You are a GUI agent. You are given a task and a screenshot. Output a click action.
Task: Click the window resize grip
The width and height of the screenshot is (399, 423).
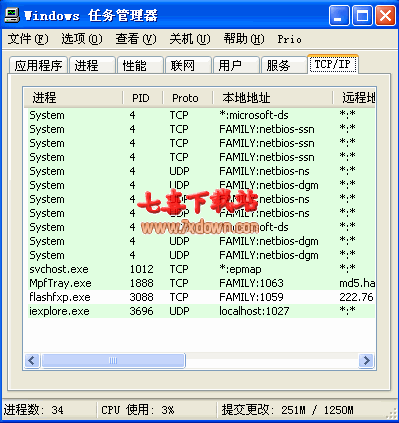coord(391,415)
